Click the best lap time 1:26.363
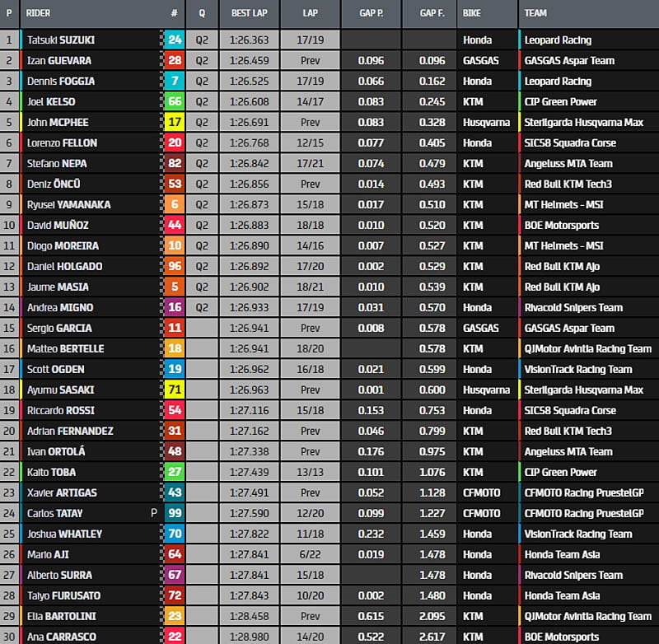Screen dimensions: 659x644 coord(249,40)
